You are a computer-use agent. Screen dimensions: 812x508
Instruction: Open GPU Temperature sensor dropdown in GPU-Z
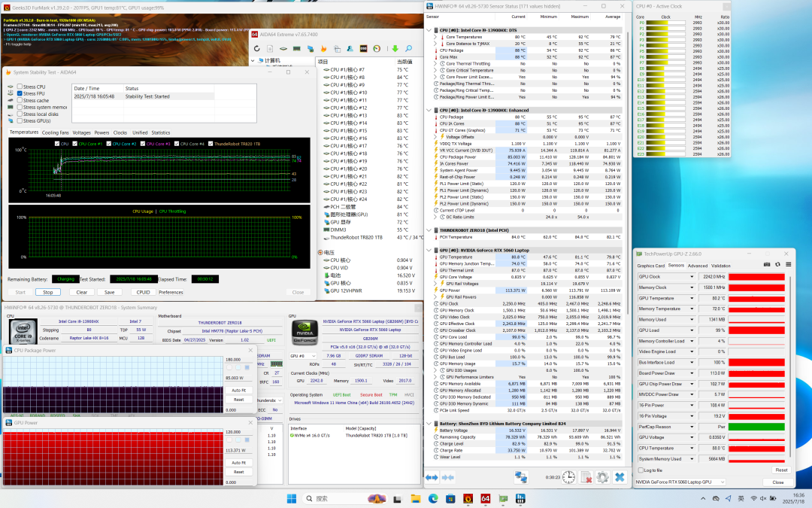pyautogui.click(x=692, y=298)
